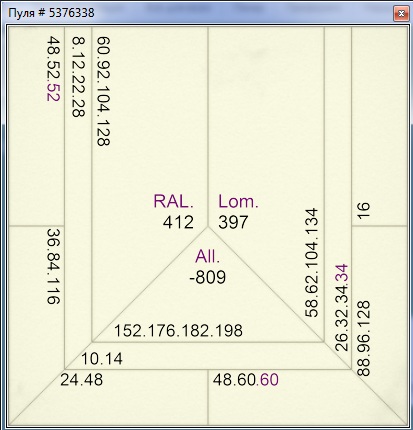Close the Пуля # 5376338 window
413x430 pixels.
(x=401, y=14)
